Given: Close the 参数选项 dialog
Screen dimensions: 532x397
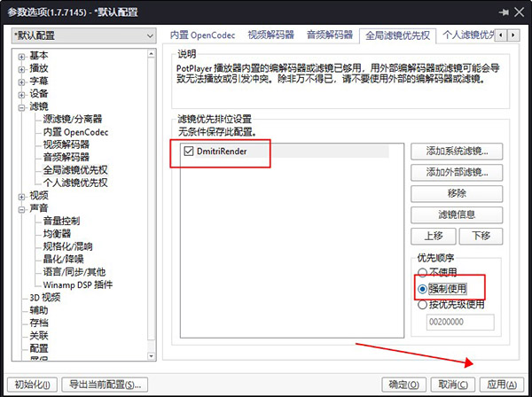Looking at the screenshot, I should coord(519,12).
